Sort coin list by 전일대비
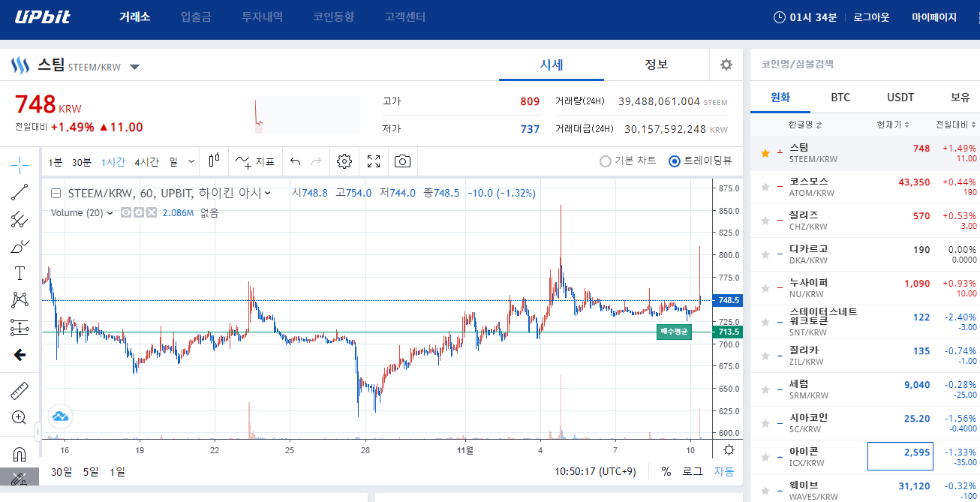The image size is (980, 502). tap(956, 125)
